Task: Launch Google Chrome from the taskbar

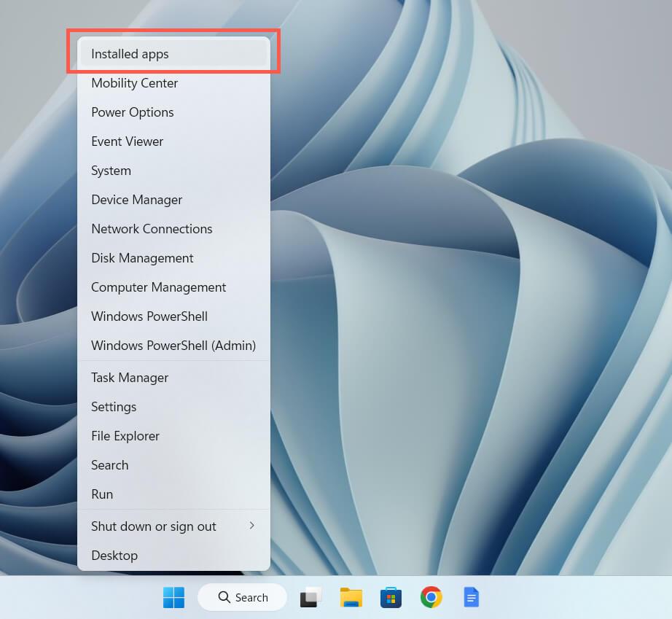Action: [431, 598]
